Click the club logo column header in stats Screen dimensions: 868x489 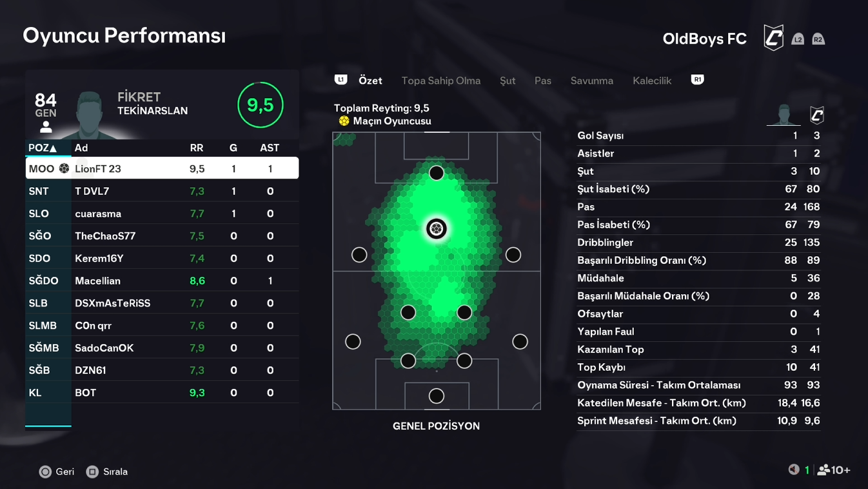pos(817,115)
